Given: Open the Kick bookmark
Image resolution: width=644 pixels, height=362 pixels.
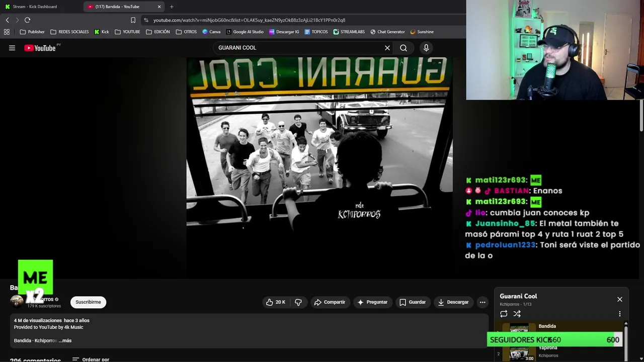Looking at the screenshot, I should click(102, 32).
